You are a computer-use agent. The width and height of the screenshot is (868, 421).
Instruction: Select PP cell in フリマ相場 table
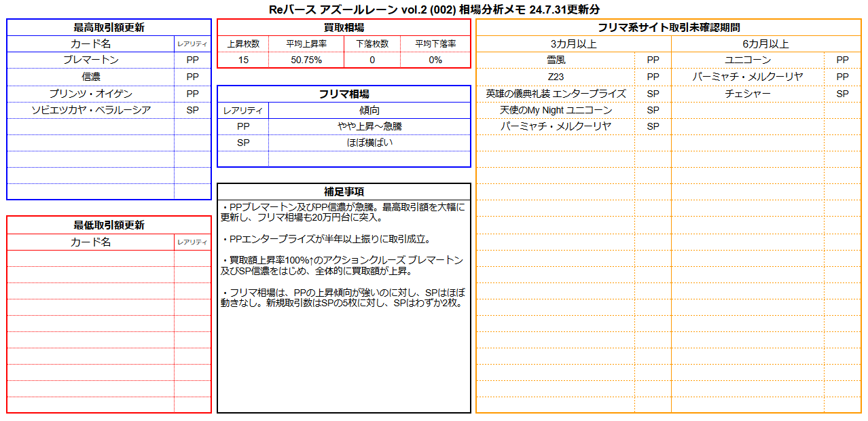pos(243,126)
